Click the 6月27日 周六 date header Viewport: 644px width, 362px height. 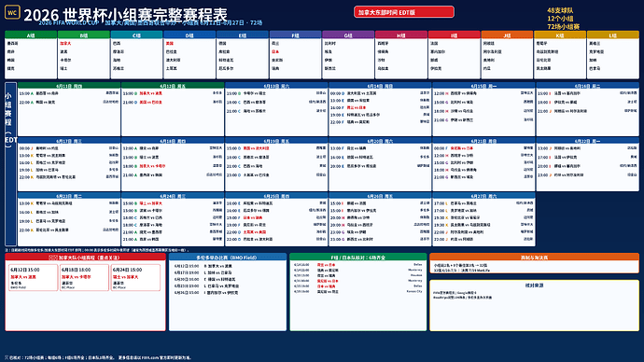point(483,196)
